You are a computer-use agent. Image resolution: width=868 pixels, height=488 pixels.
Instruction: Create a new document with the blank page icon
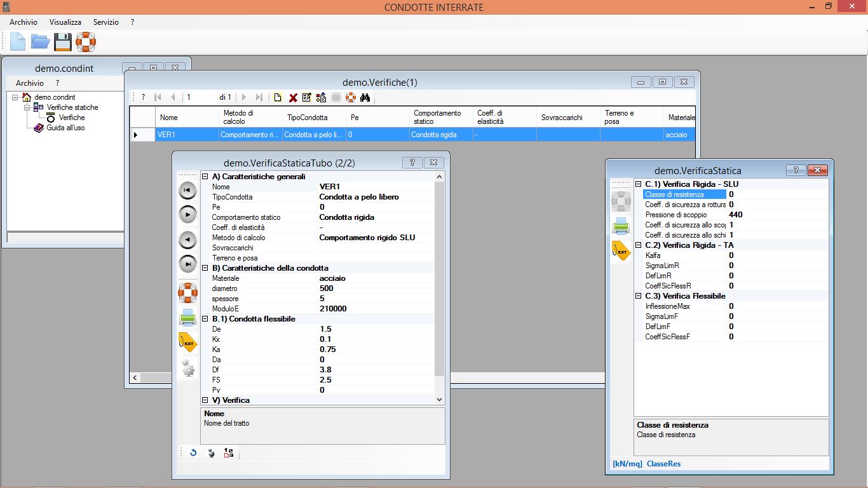pos(18,42)
